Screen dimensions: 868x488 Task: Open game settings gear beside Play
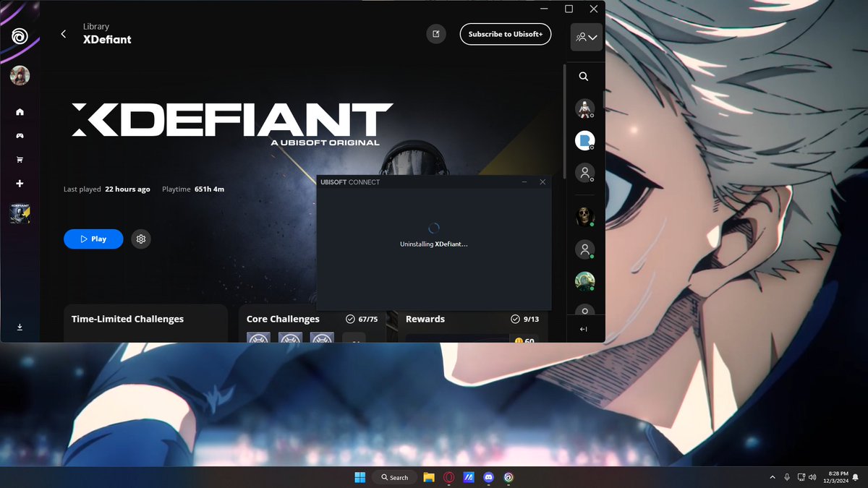click(141, 239)
